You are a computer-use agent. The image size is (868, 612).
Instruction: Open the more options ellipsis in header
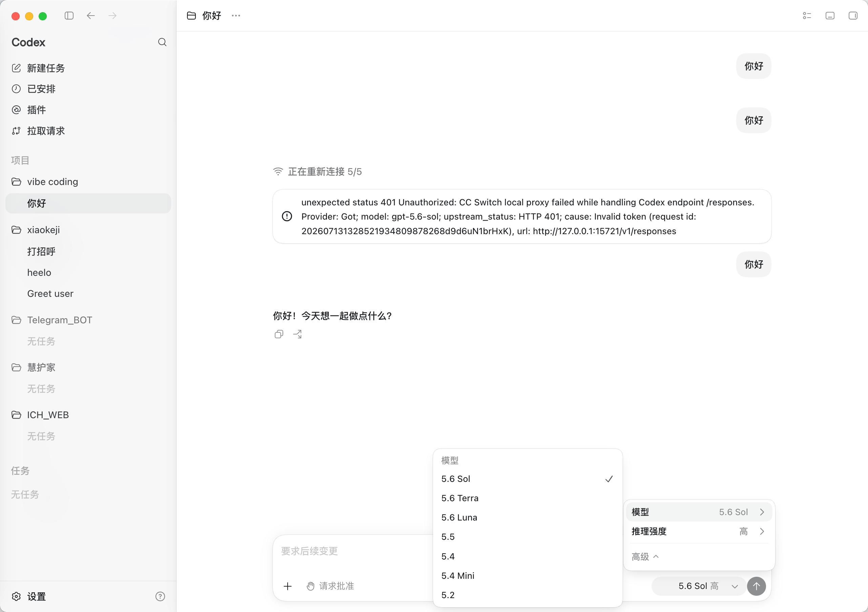[x=236, y=16]
